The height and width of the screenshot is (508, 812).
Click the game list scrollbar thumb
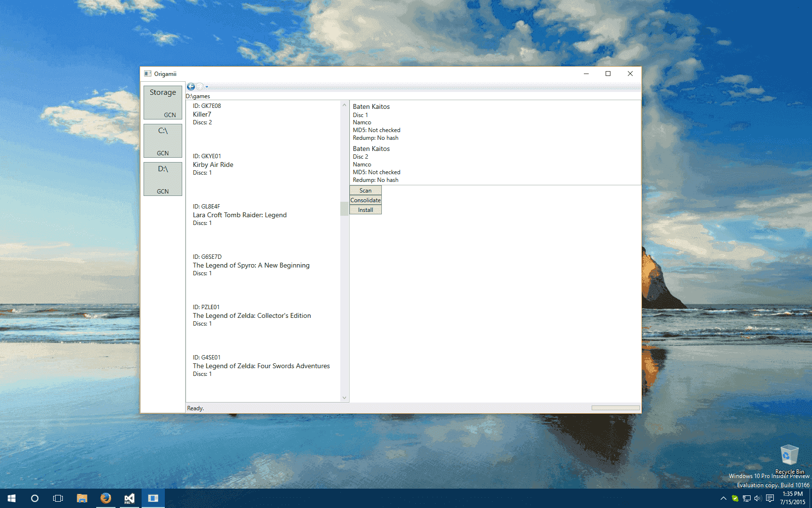click(x=344, y=209)
